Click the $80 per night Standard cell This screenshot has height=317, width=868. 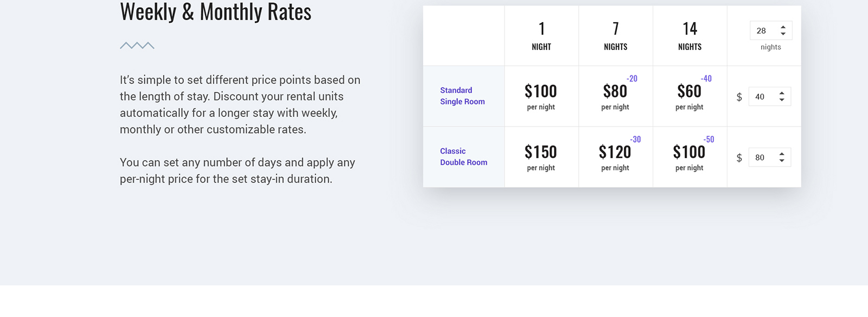(616, 97)
